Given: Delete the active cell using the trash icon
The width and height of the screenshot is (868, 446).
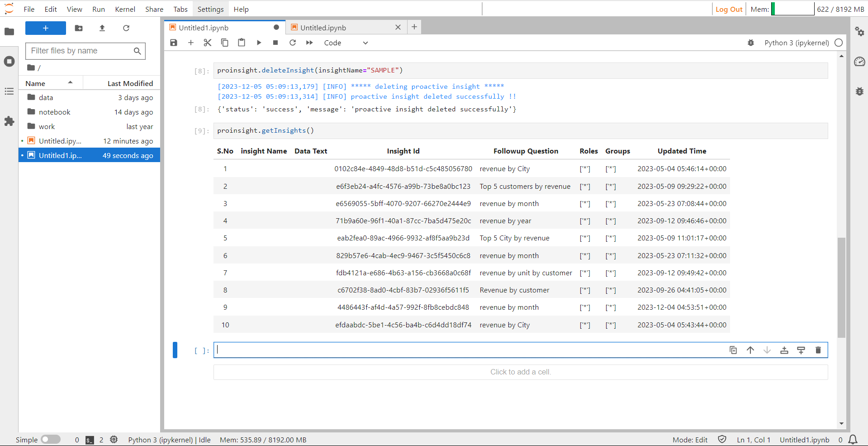Looking at the screenshot, I should pos(818,350).
